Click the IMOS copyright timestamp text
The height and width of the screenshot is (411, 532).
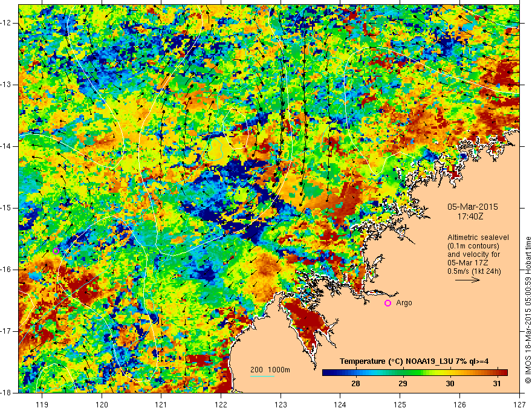pos(528,310)
